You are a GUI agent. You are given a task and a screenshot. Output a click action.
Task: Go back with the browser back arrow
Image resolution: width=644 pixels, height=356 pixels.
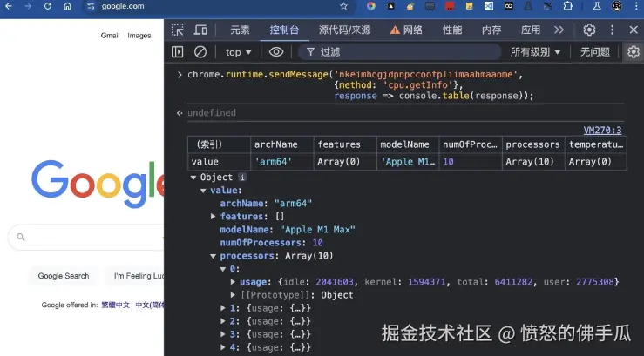(8, 6)
